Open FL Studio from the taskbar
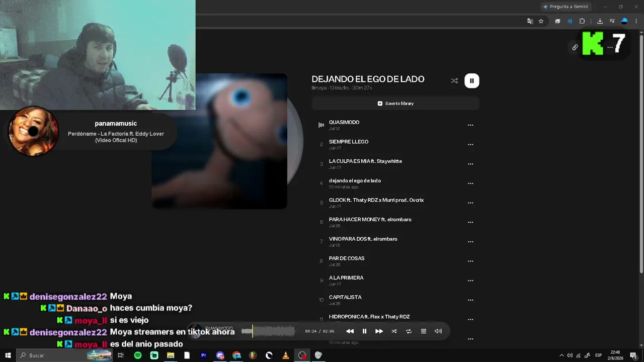Screen dimensions: 644x362 (x=253, y=355)
